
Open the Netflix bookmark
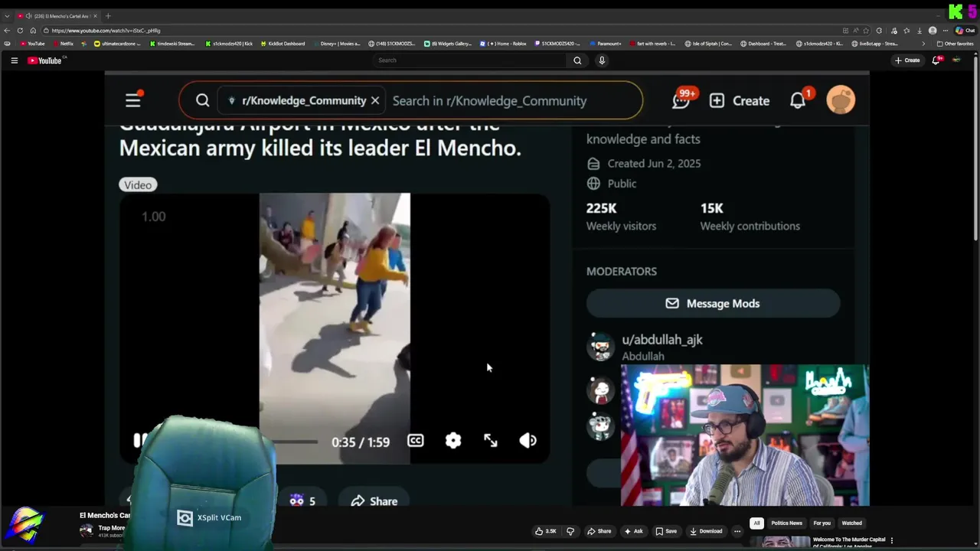pos(63,44)
